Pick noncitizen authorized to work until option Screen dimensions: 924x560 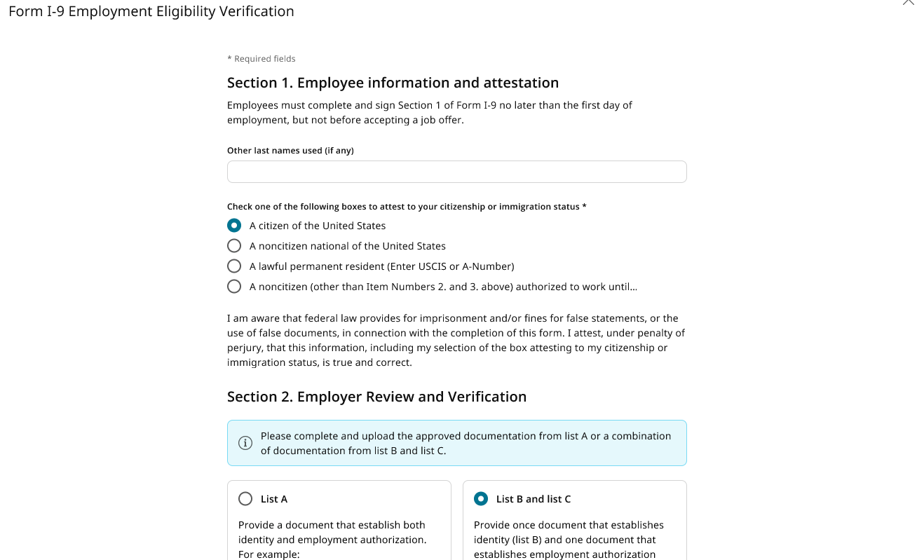coord(234,287)
